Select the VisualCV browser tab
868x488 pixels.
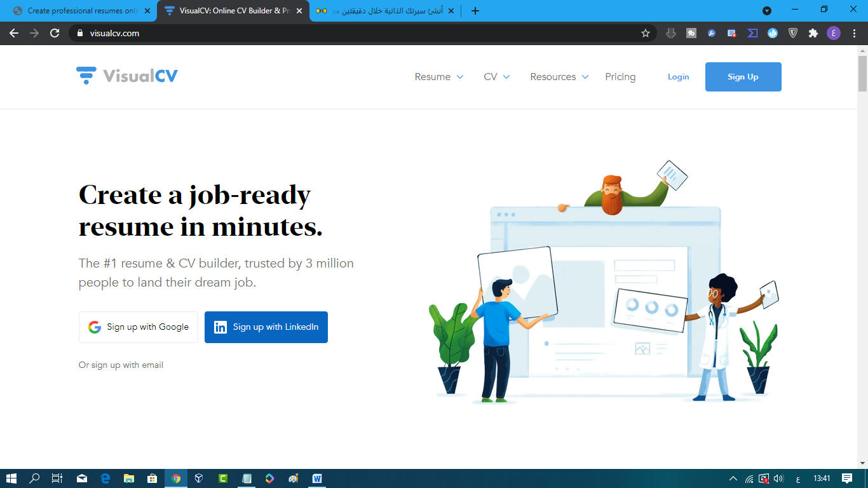233,11
